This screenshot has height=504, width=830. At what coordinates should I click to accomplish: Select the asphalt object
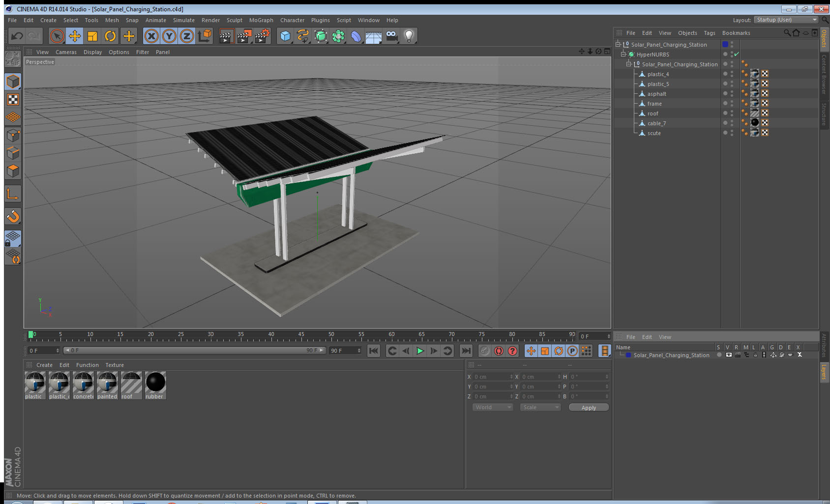pos(656,94)
